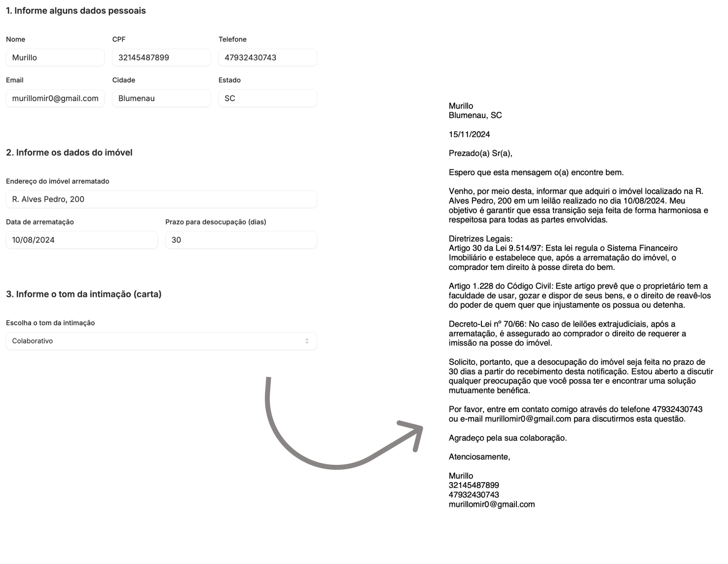Open the tom da intimação dropdown
728x564 pixels.
[161, 341]
